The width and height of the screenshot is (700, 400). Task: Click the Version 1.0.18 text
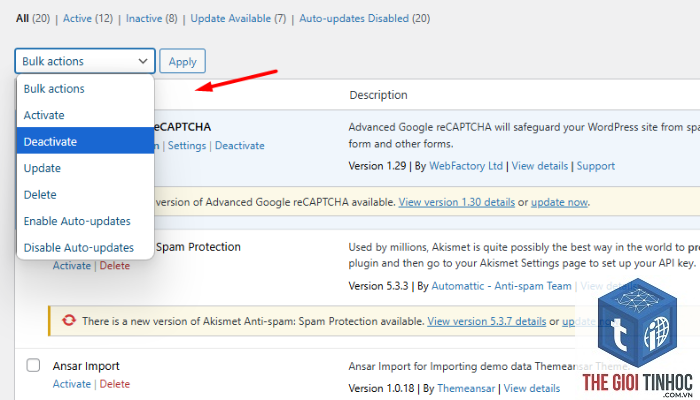[381, 388]
